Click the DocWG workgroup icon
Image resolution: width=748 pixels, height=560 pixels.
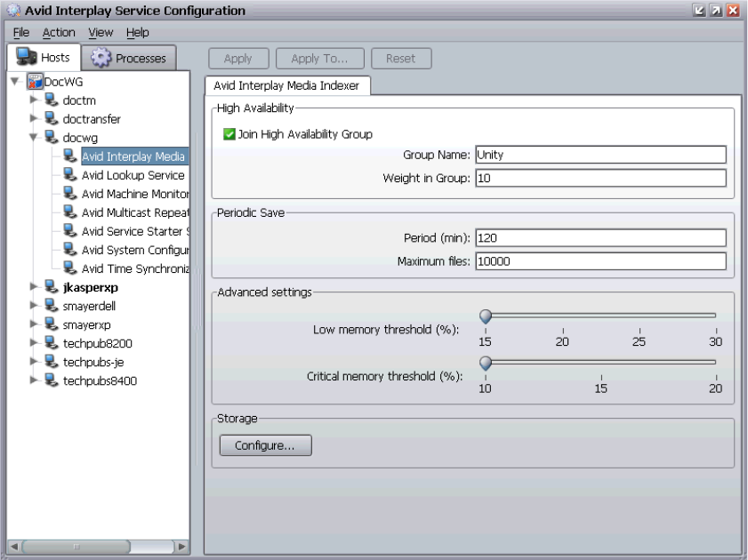[x=35, y=82]
